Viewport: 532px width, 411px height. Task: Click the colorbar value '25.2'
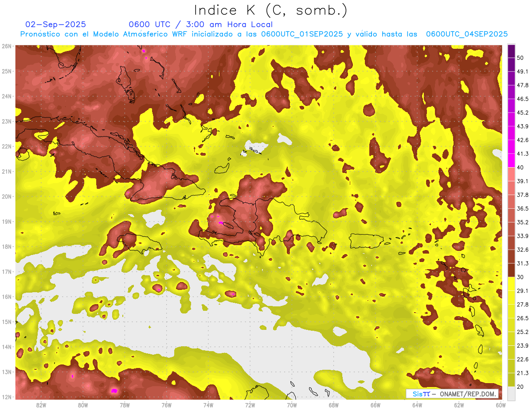tap(522, 332)
